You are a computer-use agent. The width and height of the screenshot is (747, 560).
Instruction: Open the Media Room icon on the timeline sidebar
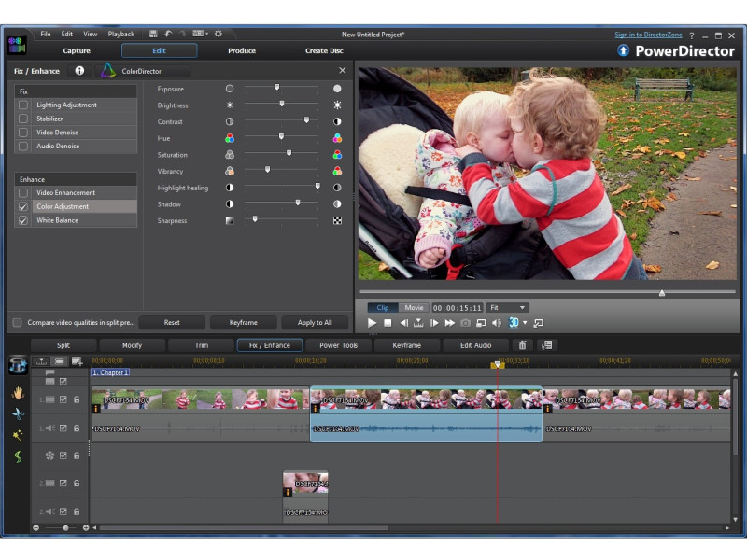[18, 366]
